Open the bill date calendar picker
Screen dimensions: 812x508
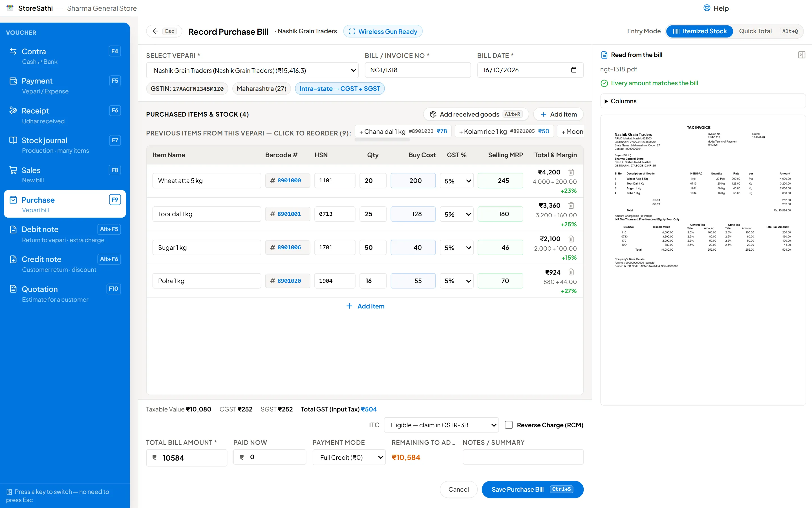573,70
